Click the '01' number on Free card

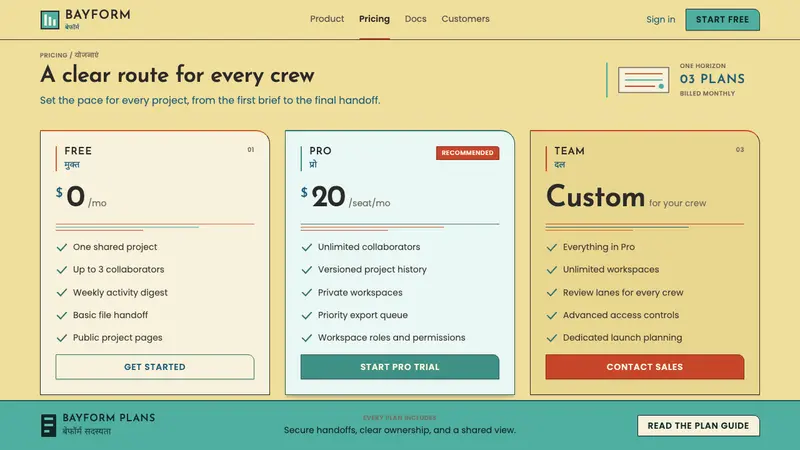[251, 149]
